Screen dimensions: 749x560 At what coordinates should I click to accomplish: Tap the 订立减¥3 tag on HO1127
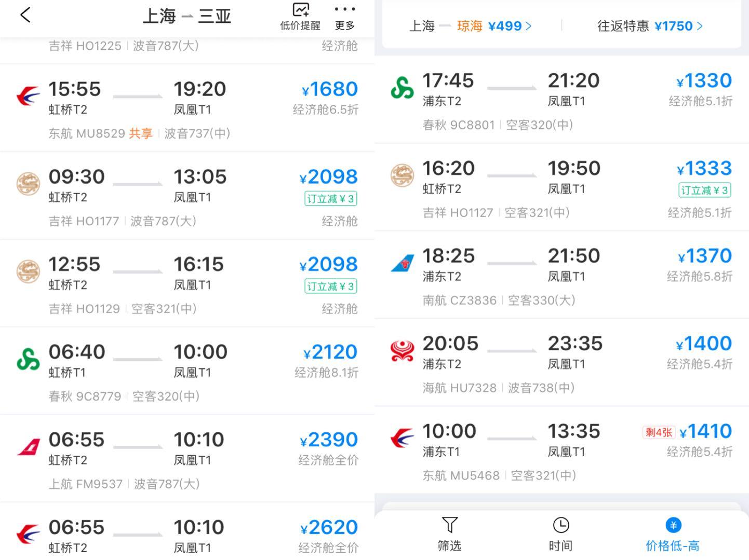coord(705,190)
